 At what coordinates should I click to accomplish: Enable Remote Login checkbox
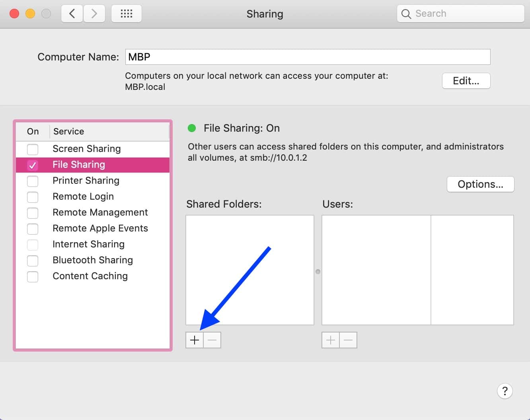point(33,197)
